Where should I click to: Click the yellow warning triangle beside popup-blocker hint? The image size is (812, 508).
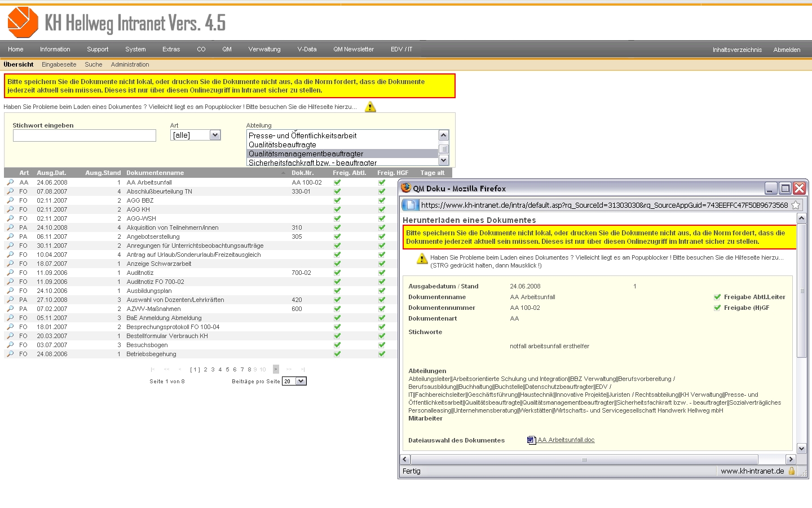click(370, 107)
